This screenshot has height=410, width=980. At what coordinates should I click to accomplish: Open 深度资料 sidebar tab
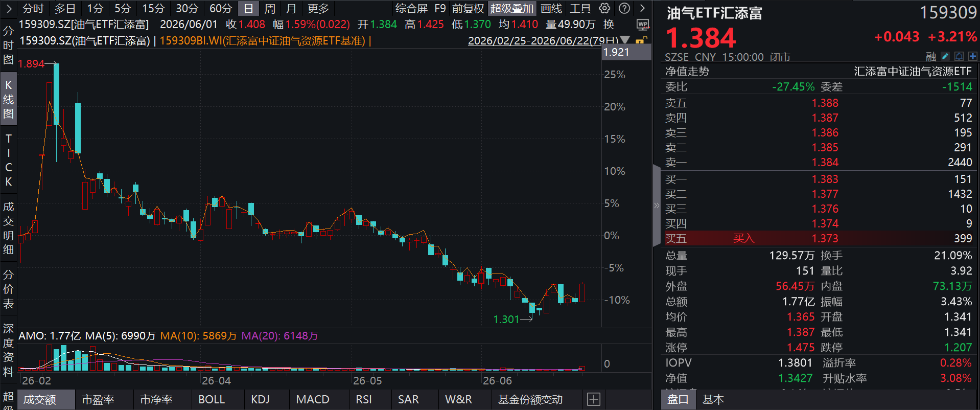pos(8,350)
